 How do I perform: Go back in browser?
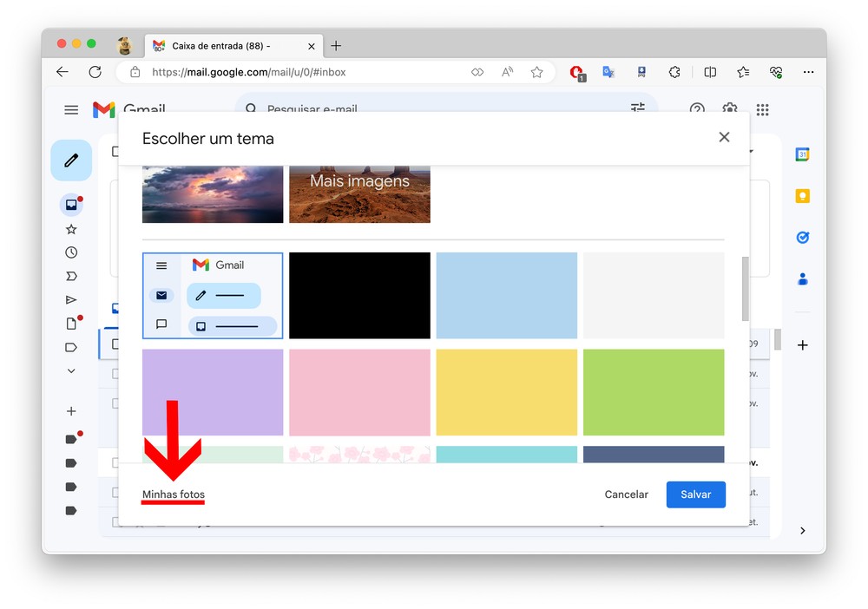coord(62,72)
